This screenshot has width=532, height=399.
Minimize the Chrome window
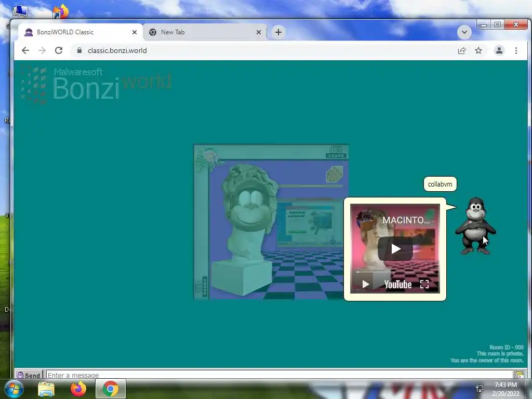pos(484,25)
